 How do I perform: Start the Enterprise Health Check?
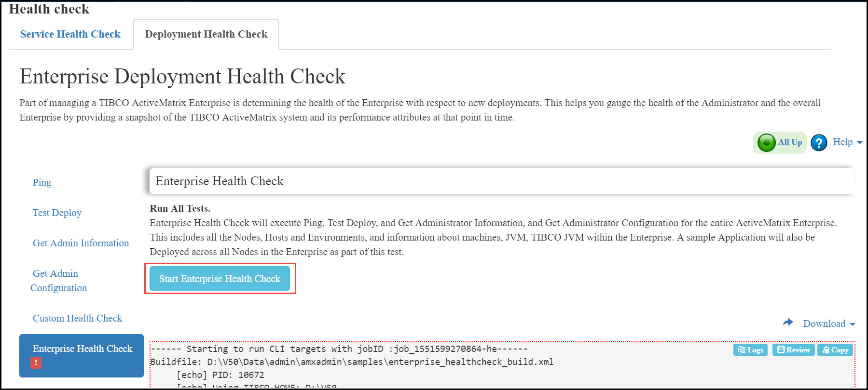220,279
